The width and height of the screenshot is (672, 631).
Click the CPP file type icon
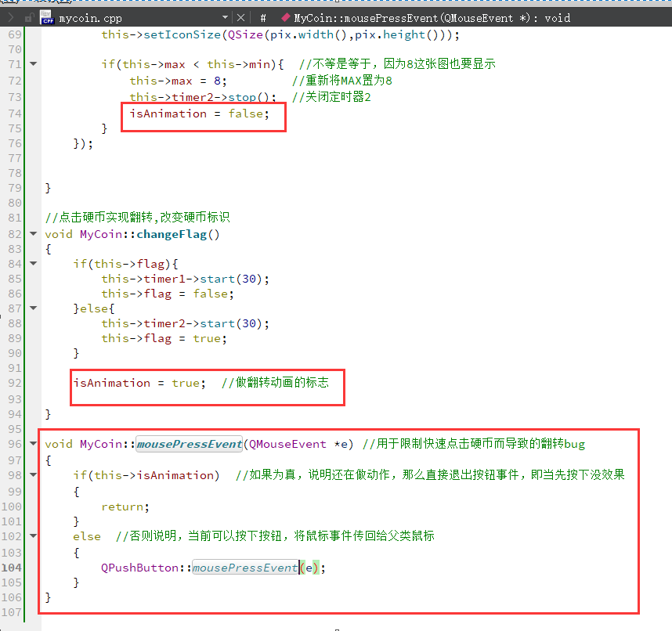click(47, 17)
